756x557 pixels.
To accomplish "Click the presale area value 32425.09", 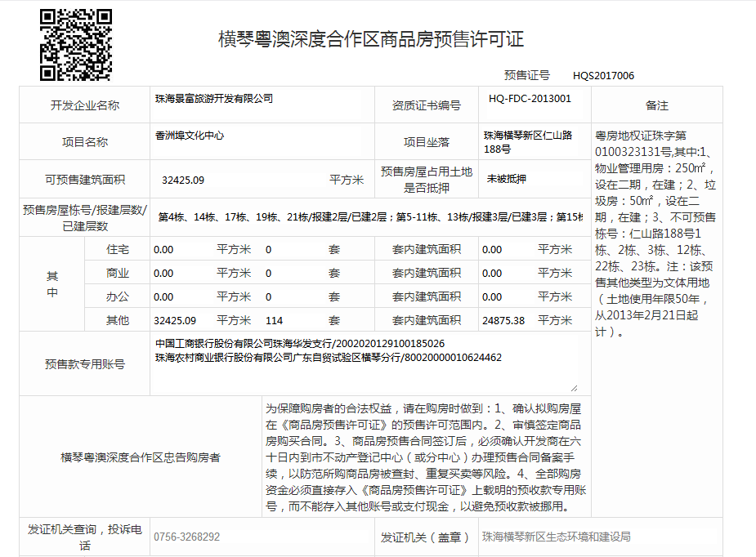I will point(183,180).
